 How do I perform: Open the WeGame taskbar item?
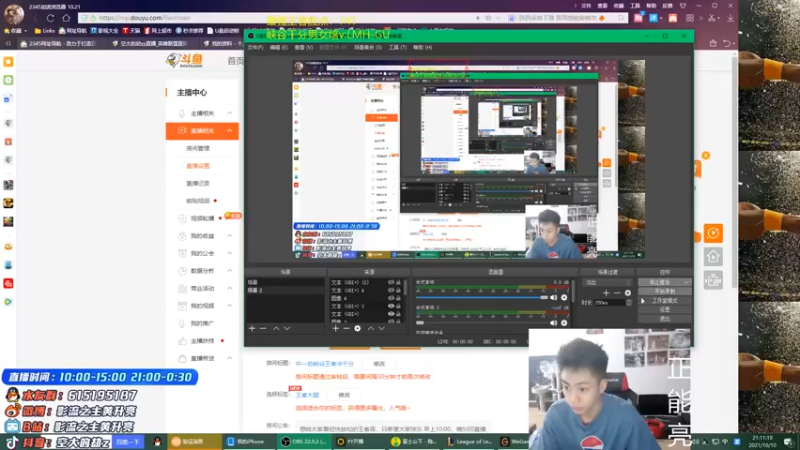click(x=514, y=441)
